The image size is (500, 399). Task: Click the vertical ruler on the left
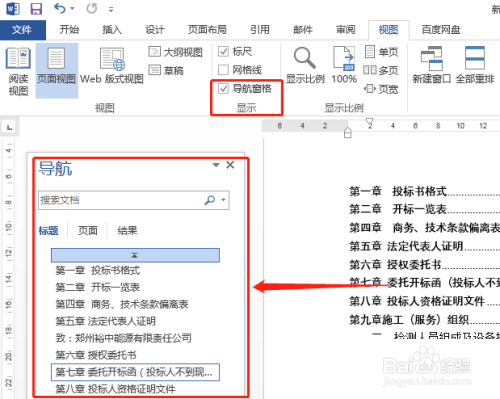tap(9, 267)
